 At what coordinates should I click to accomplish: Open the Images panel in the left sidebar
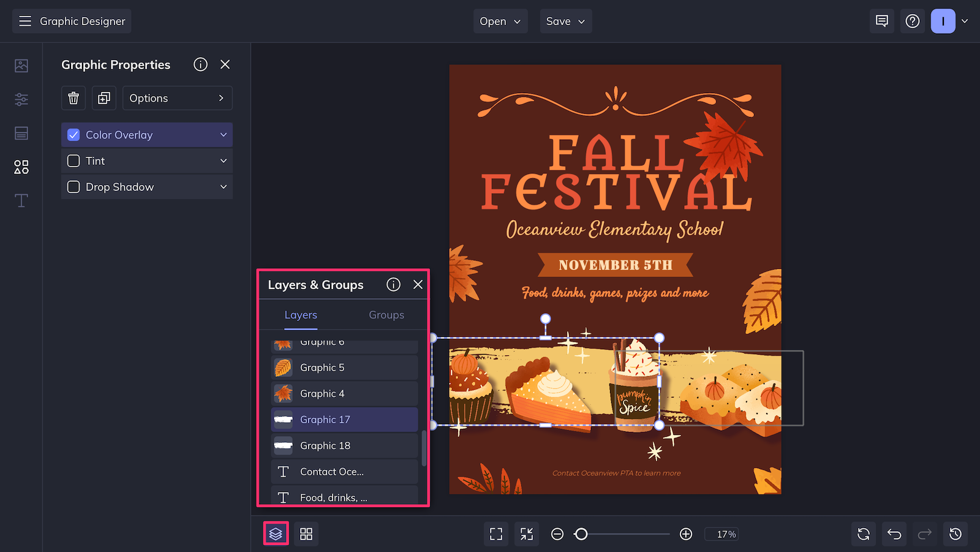[x=21, y=65]
